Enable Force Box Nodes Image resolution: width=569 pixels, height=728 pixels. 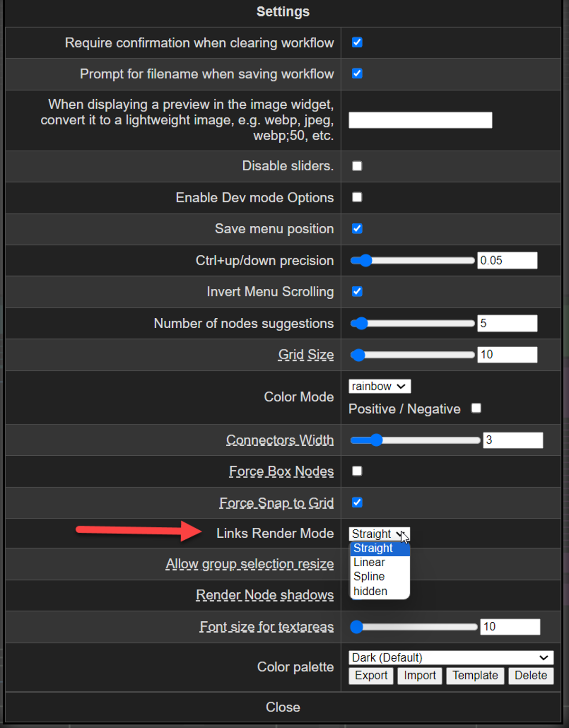357,471
